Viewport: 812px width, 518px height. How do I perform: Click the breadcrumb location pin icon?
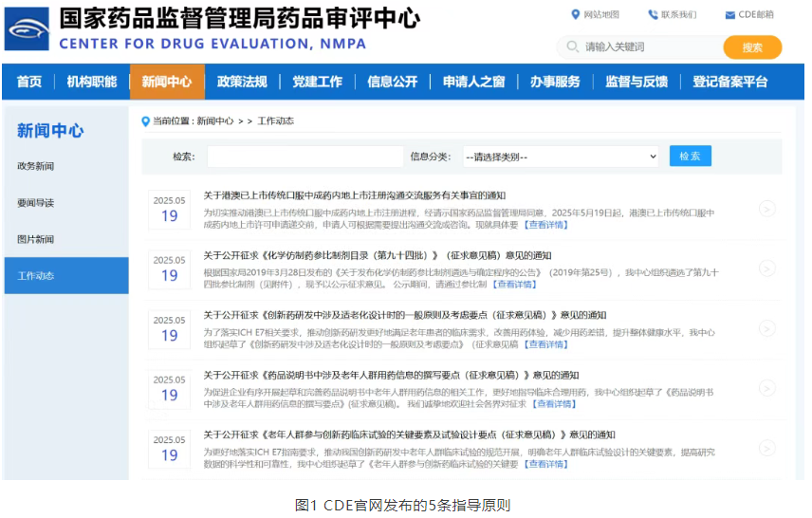(145, 121)
